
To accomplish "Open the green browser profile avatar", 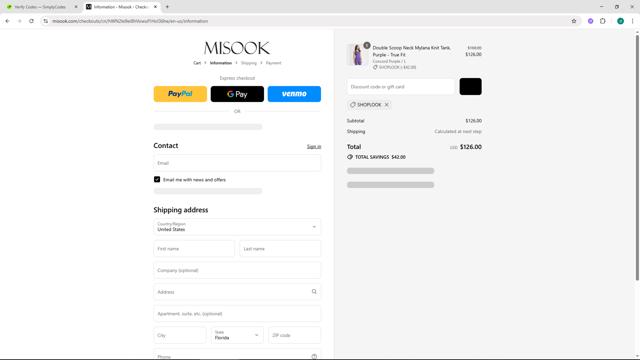I will [620, 21].
